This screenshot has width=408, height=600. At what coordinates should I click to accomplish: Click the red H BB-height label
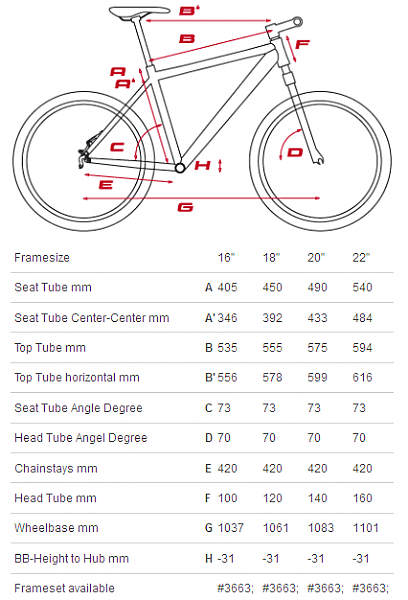202,165
